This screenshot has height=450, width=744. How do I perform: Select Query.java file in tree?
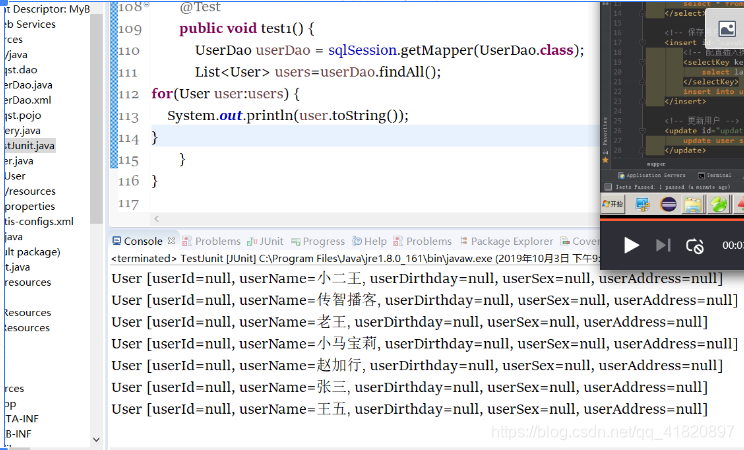(22, 131)
